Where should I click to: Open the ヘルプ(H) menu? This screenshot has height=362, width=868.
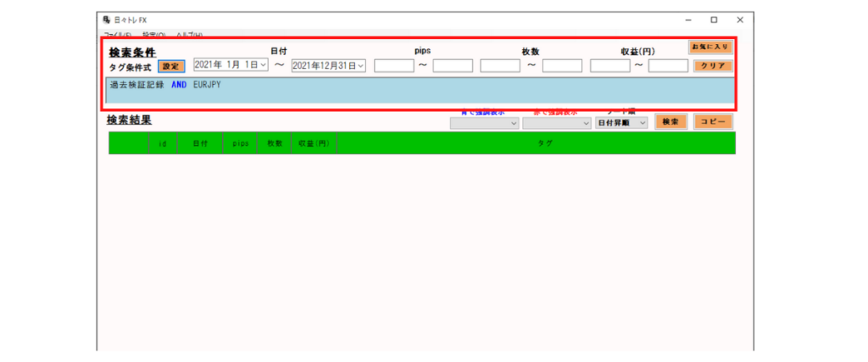[x=189, y=35]
